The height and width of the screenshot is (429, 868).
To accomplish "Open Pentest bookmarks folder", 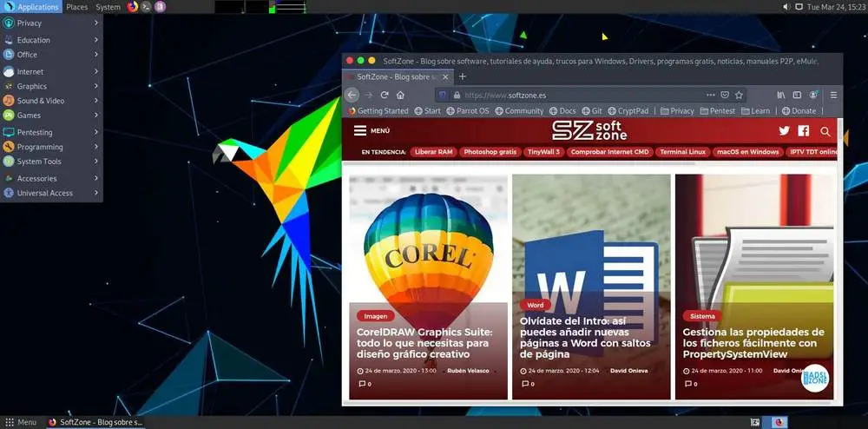I will point(718,110).
